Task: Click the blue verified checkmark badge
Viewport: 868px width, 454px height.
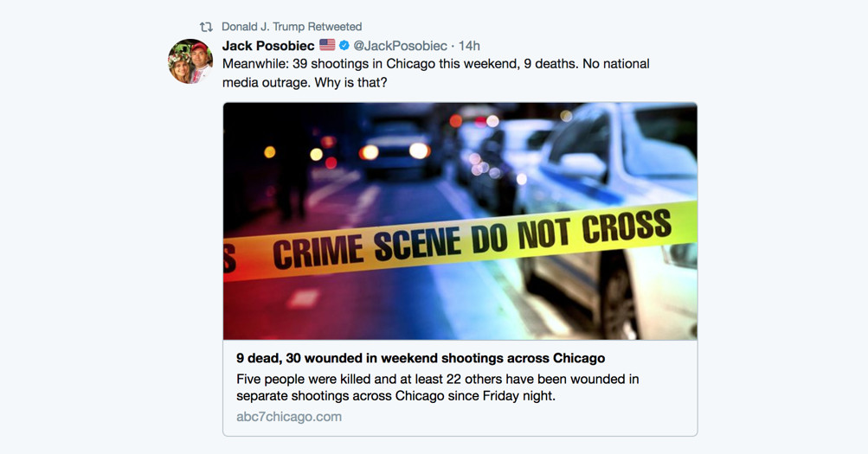Action: [344, 45]
